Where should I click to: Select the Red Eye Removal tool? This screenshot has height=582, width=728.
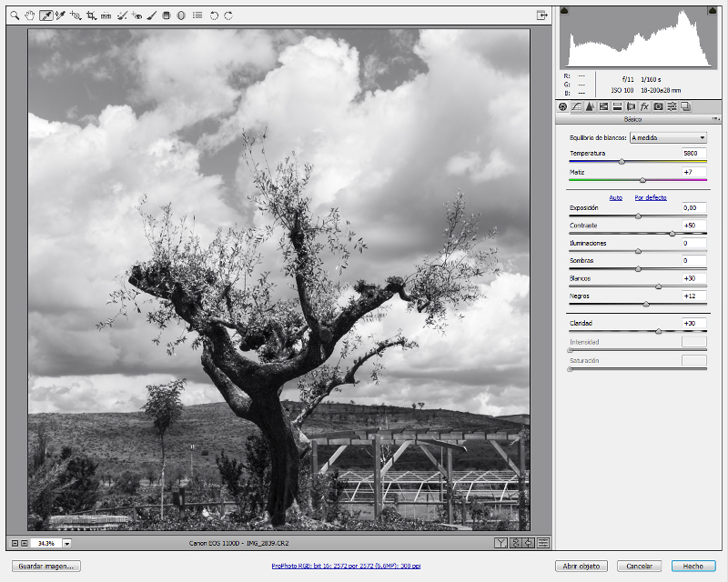click(x=136, y=15)
